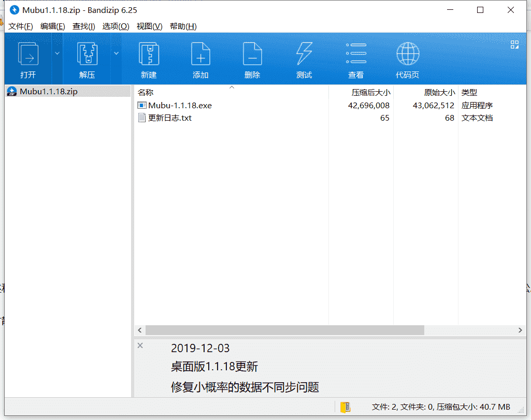531x420 pixels.
Task: Click compressed size value 42,696,008
Action: [x=369, y=106]
